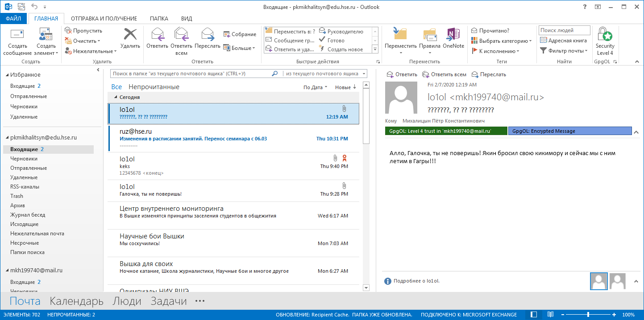Screen dimensions: 644x320
Task: Click the mail folder search box
Action: pos(191,74)
